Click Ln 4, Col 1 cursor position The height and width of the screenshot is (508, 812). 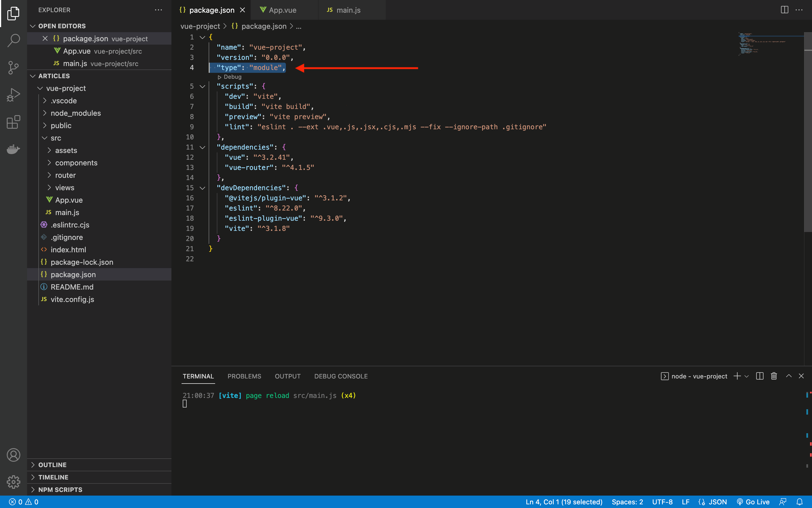[564, 502]
